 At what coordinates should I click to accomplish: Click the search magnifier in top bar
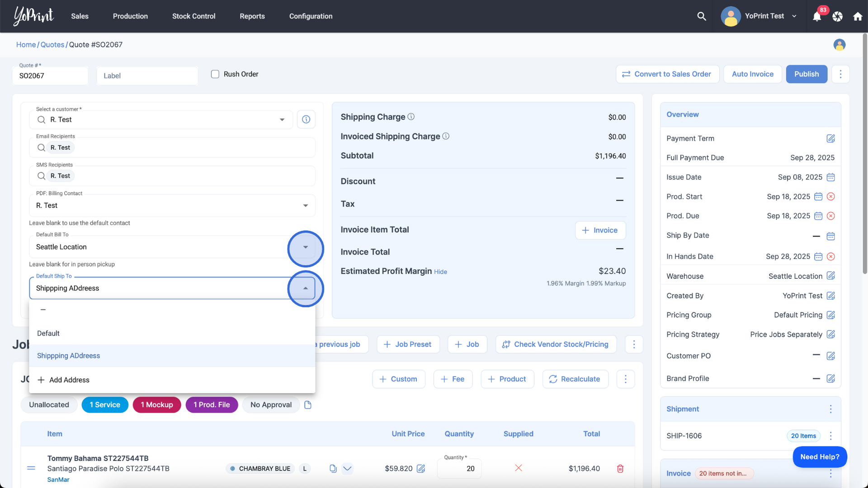[701, 16]
